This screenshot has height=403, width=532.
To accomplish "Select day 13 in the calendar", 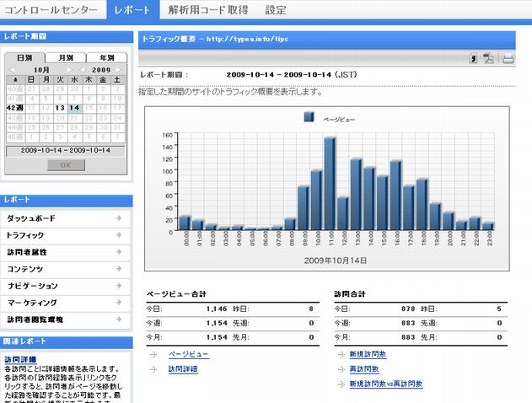I will 59,108.
